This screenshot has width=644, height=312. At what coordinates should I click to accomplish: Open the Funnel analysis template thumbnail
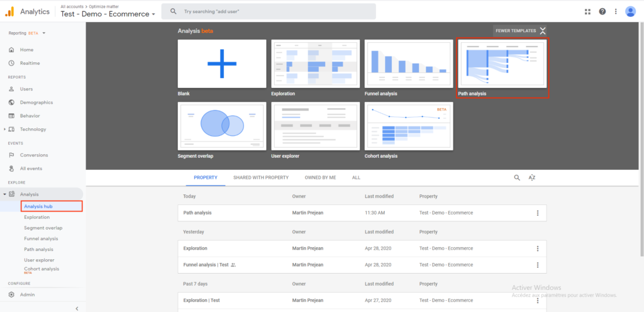tap(409, 64)
